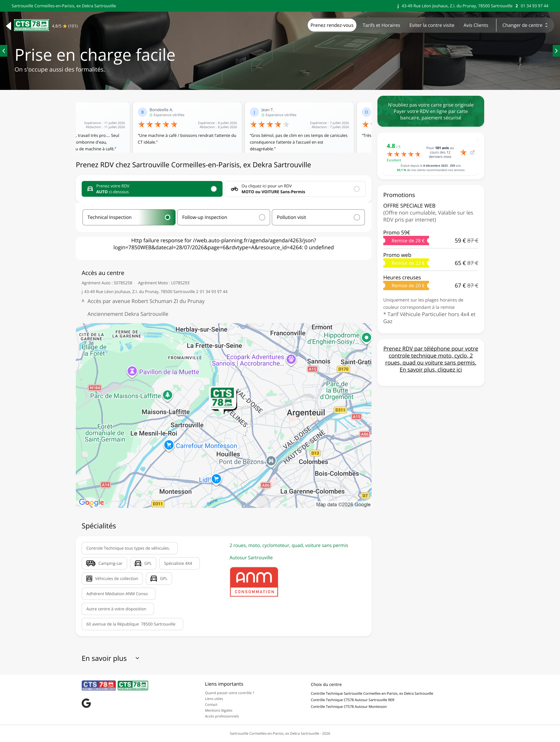
Task: Click the white back triangle beside logo
Action: tap(9, 25)
